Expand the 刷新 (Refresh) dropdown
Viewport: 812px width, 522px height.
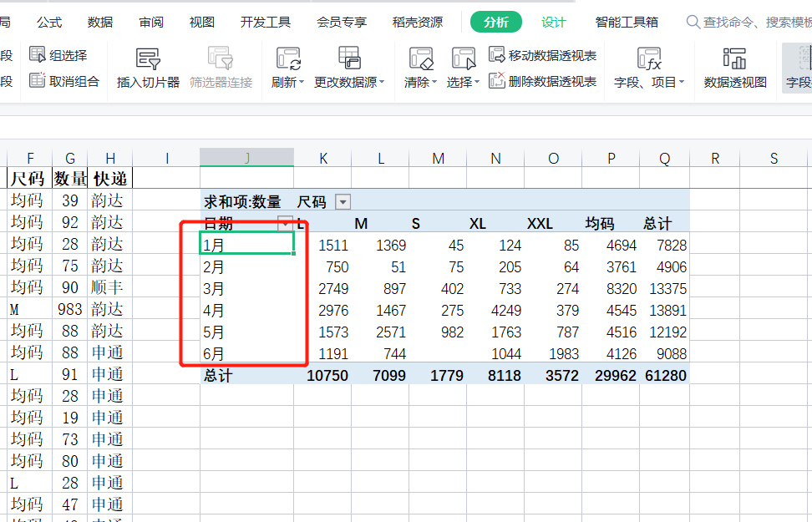289,83
